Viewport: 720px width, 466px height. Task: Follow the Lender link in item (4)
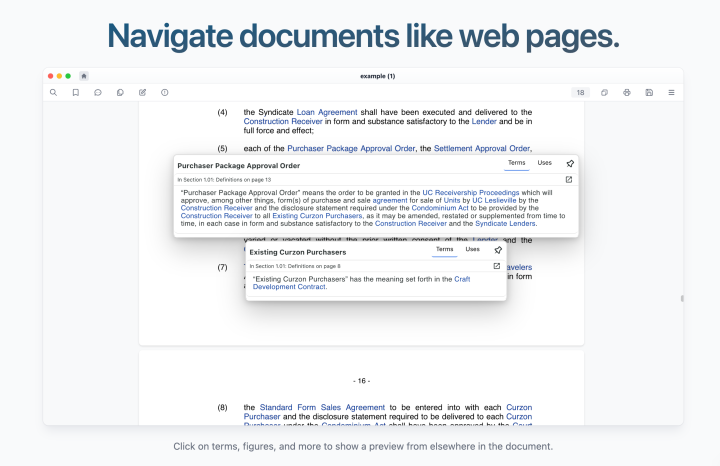[484, 121]
